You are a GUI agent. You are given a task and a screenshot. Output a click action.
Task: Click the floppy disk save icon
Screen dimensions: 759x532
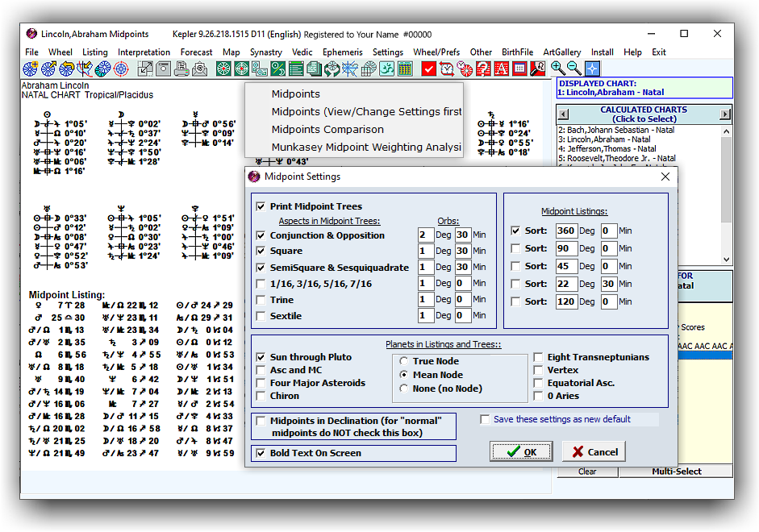[163, 69]
